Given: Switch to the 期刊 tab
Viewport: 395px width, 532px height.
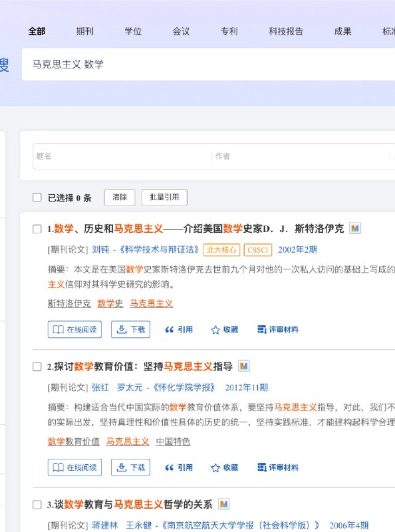Looking at the screenshot, I should click(85, 31).
